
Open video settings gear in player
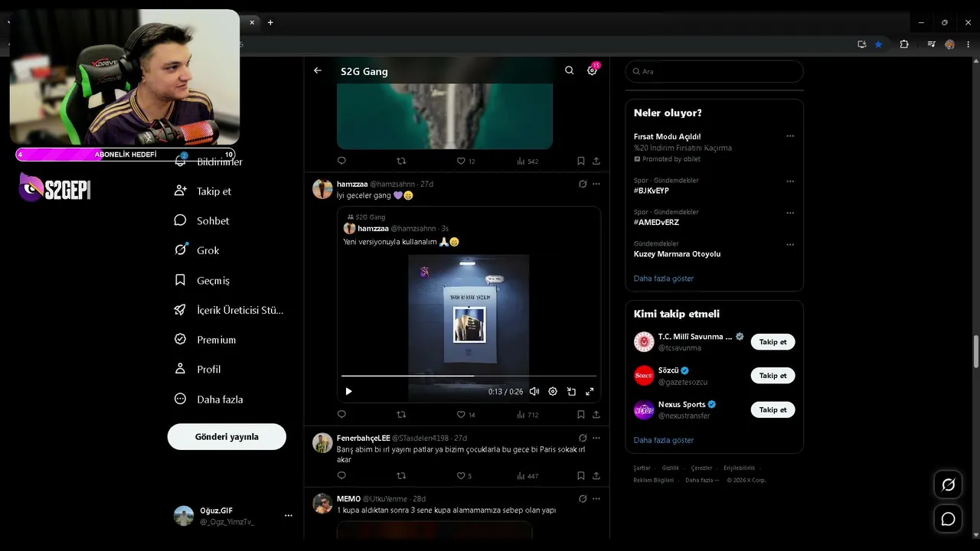[553, 391]
